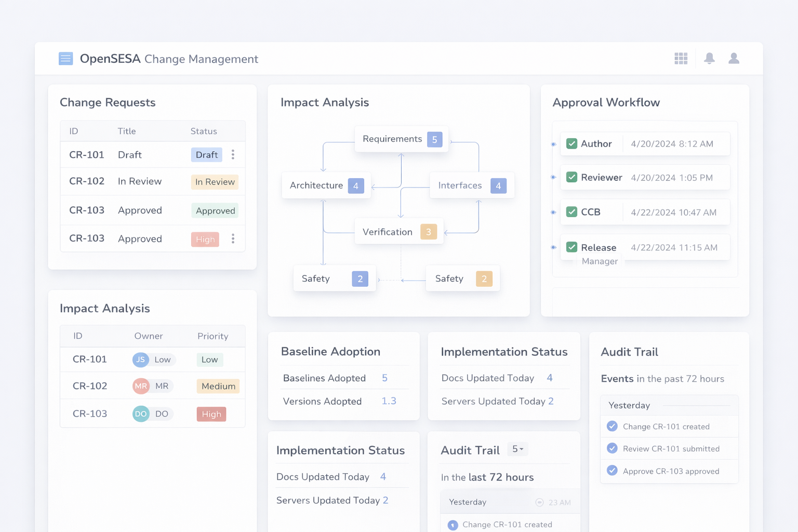Viewport: 798px width, 532px height.
Task: Click the Interfaces count badge 4
Action: [498, 186]
